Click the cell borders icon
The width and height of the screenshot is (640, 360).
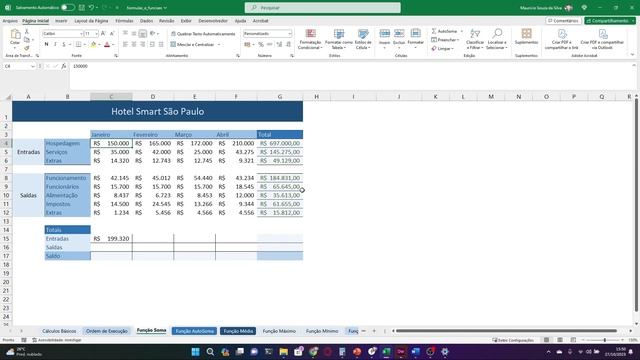coord(78,44)
